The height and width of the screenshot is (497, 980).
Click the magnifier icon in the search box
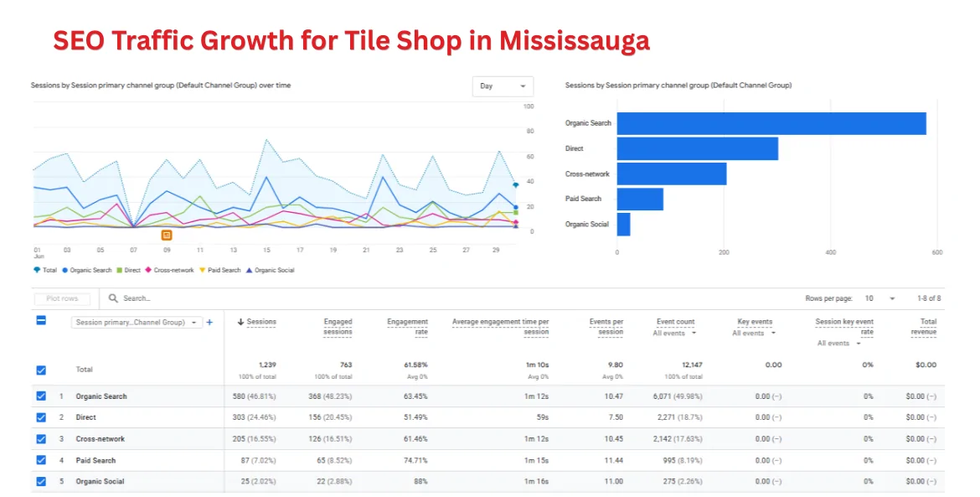coord(113,298)
